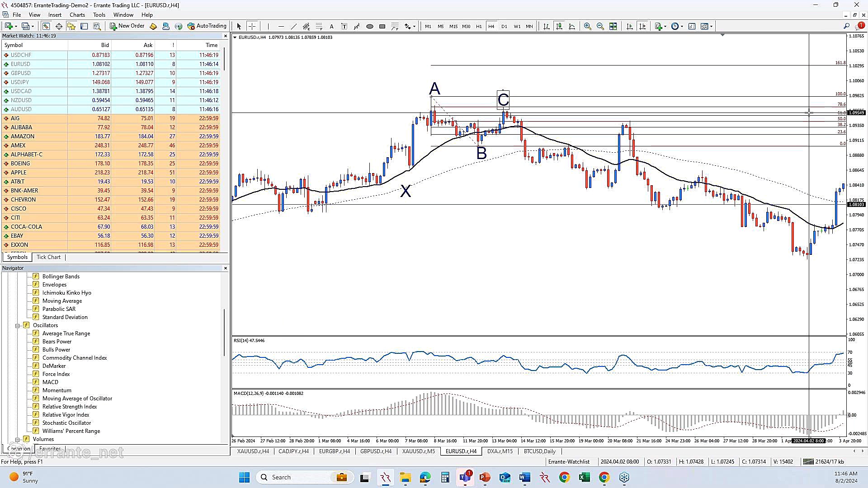Switch chart to Bar Chart icon
This screenshot has height=488, width=868.
pyautogui.click(x=546, y=26)
